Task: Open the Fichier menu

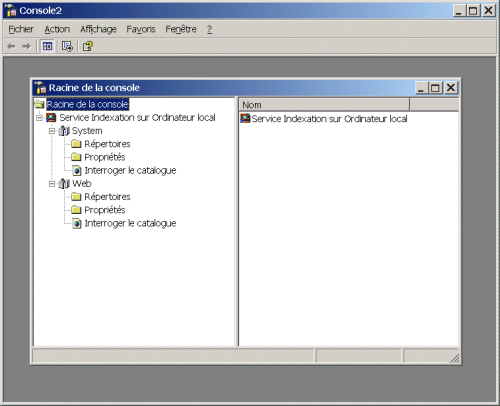Action: click(21, 29)
